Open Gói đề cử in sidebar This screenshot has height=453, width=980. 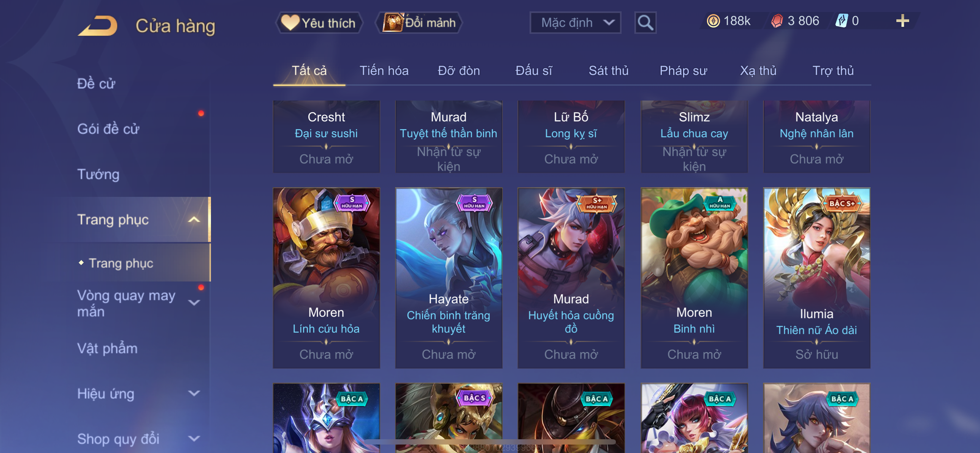coord(108,129)
